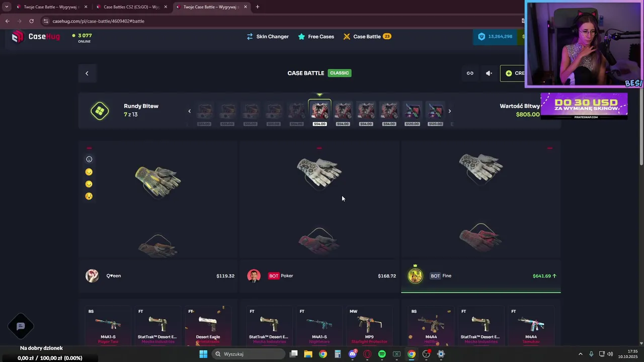Viewport: 644px width, 362px height.
Task: Open Skin Changer
Action: point(268,37)
